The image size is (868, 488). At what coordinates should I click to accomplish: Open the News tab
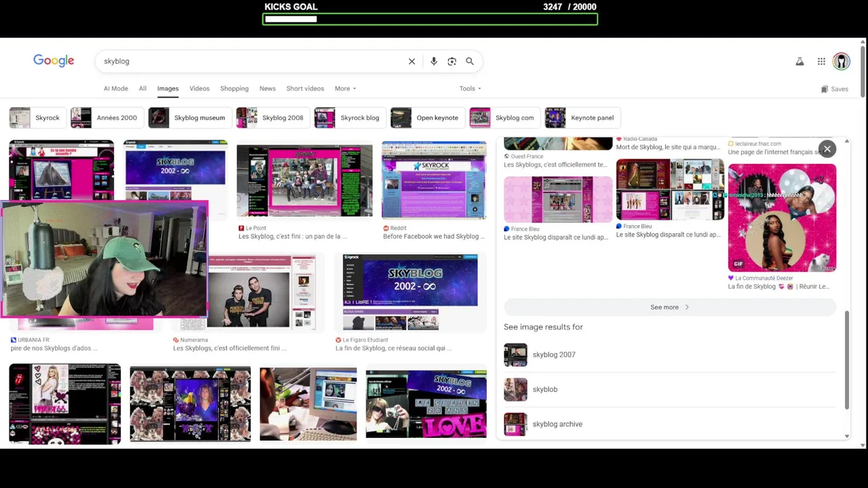point(268,89)
